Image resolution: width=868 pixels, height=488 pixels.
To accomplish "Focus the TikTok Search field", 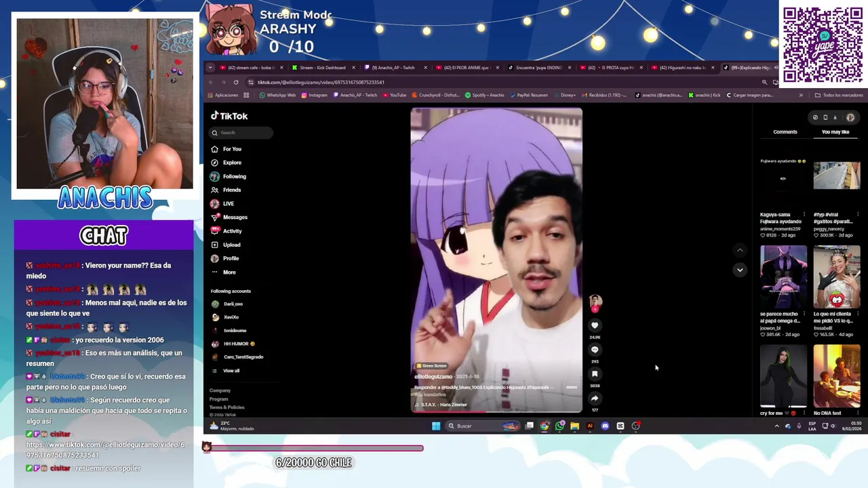I will [241, 133].
